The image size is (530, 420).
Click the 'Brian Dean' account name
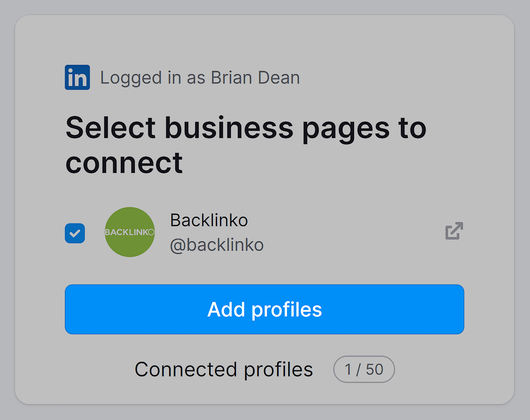click(255, 78)
